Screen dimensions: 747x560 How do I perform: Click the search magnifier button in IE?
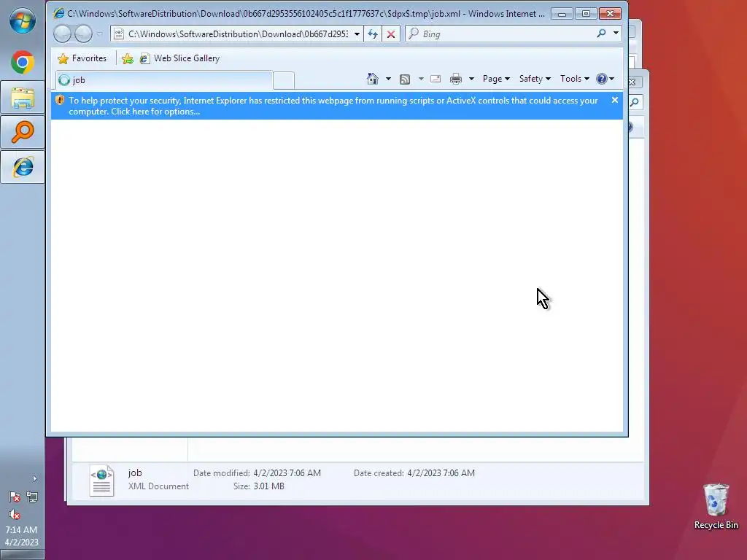point(601,34)
